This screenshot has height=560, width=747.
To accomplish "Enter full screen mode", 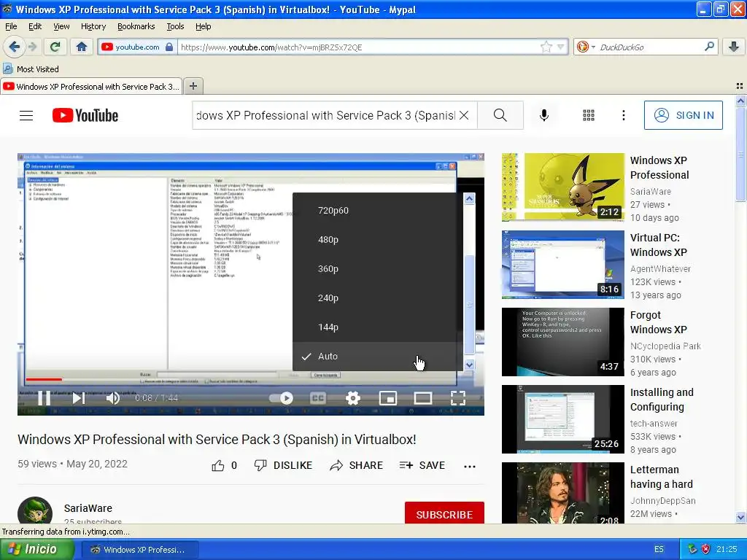I will (x=458, y=398).
